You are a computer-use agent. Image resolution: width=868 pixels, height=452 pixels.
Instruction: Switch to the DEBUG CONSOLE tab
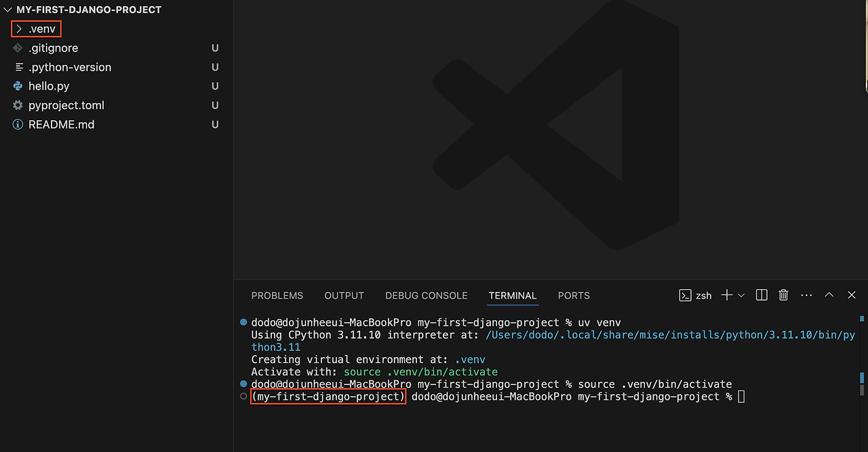point(427,295)
